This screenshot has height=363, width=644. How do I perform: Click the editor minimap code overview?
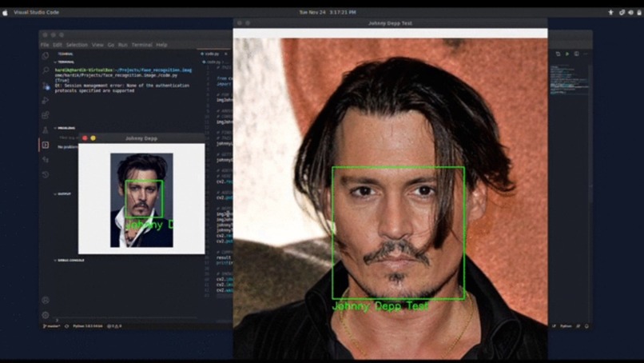click(569, 79)
